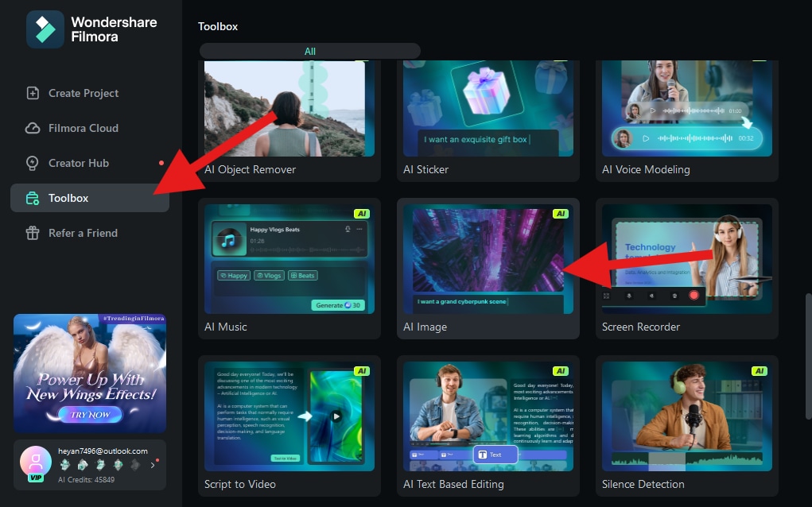Click the '#TrendinginFilmora' banner tag

pos(134,318)
